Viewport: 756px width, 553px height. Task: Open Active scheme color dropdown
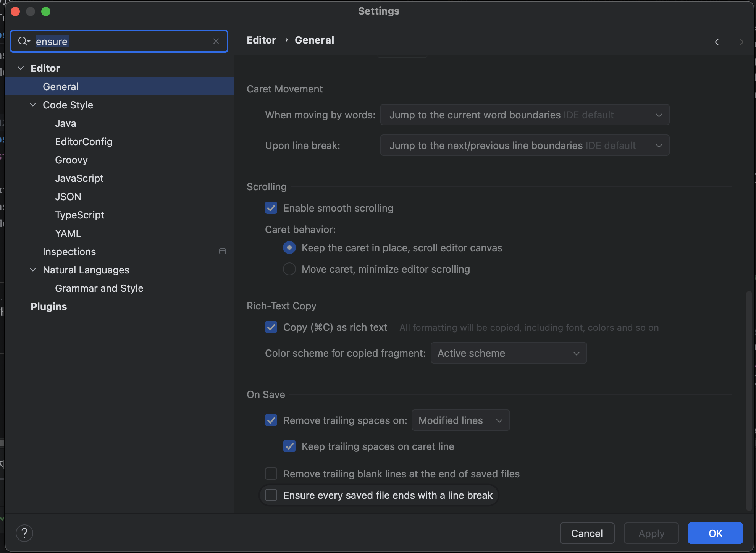pyautogui.click(x=509, y=353)
